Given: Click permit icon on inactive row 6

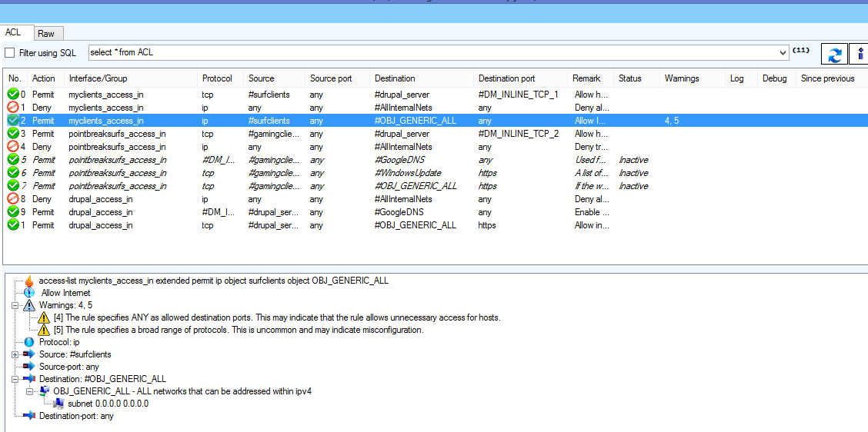Looking at the screenshot, I should click(x=13, y=173).
